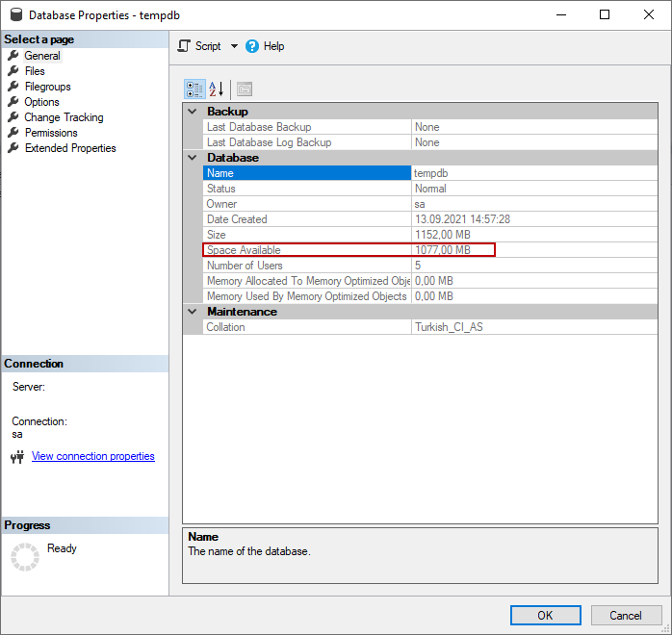The width and height of the screenshot is (672, 635).
Task: Select the Status property row
Action: [430, 189]
